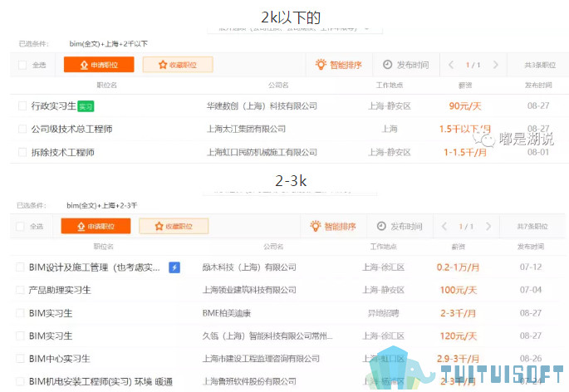Tick the 久瓴 BIM实习生 row checkbox

click(x=20, y=336)
